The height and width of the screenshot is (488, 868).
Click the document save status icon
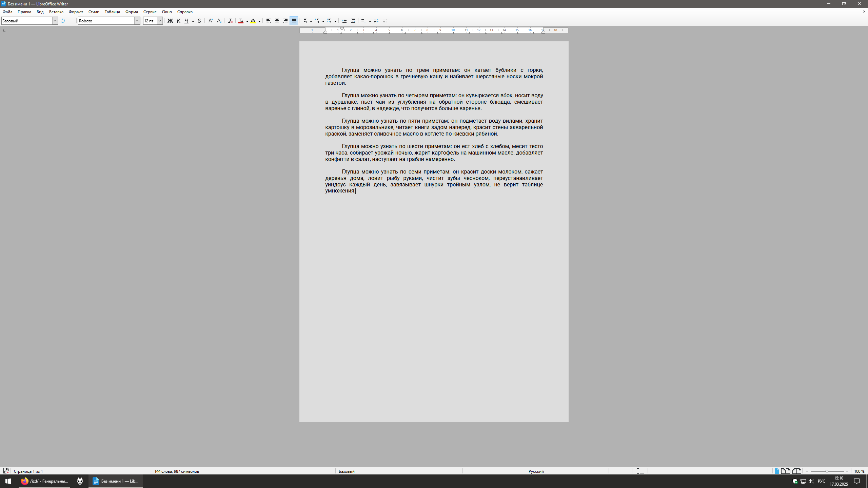tap(6, 471)
